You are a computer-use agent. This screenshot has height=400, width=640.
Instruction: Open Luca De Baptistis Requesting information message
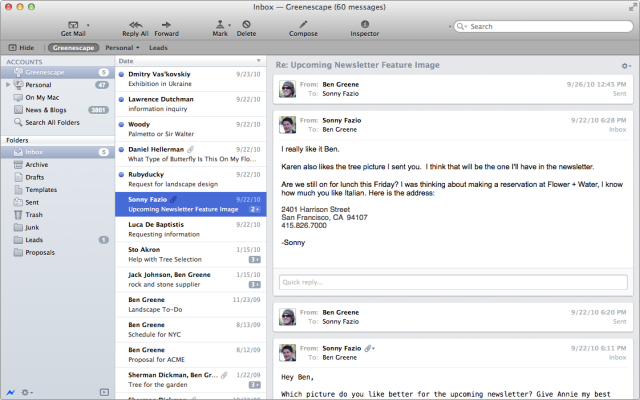click(191, 229)
